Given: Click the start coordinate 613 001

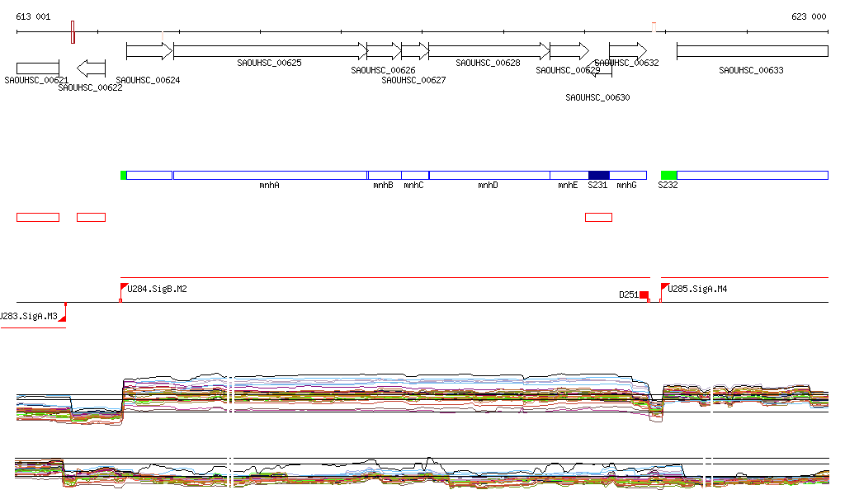Looking at the screenshot, I should click(x=33, y=16).
